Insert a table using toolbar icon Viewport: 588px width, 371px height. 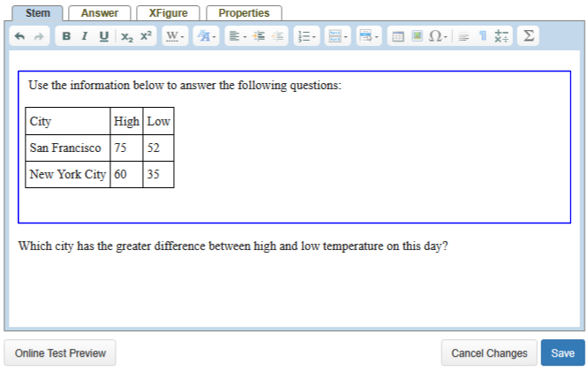397,36
